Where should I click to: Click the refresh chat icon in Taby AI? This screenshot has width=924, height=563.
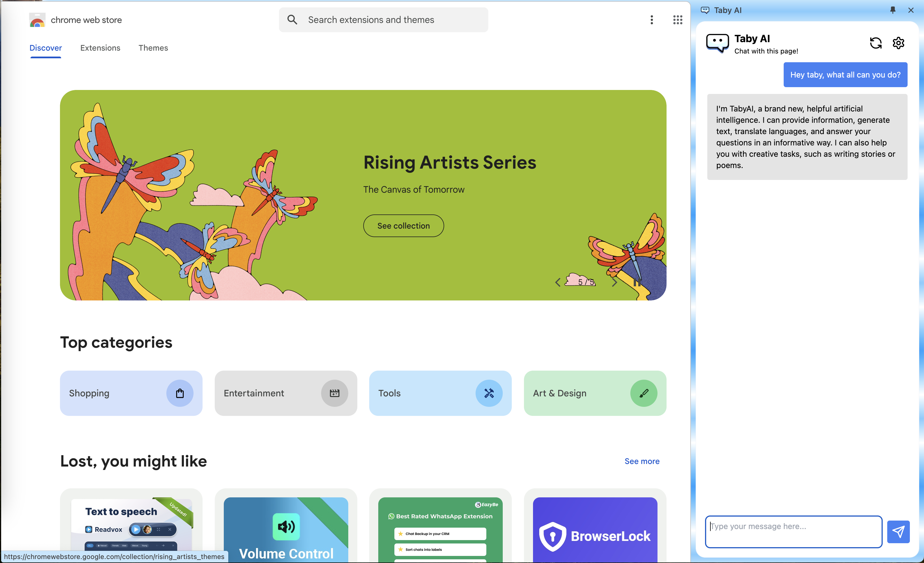[875, 43]
